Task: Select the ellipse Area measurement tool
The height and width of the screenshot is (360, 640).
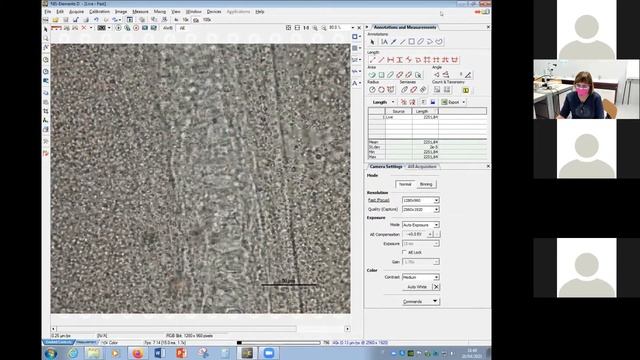Action: tap(390, 75)
